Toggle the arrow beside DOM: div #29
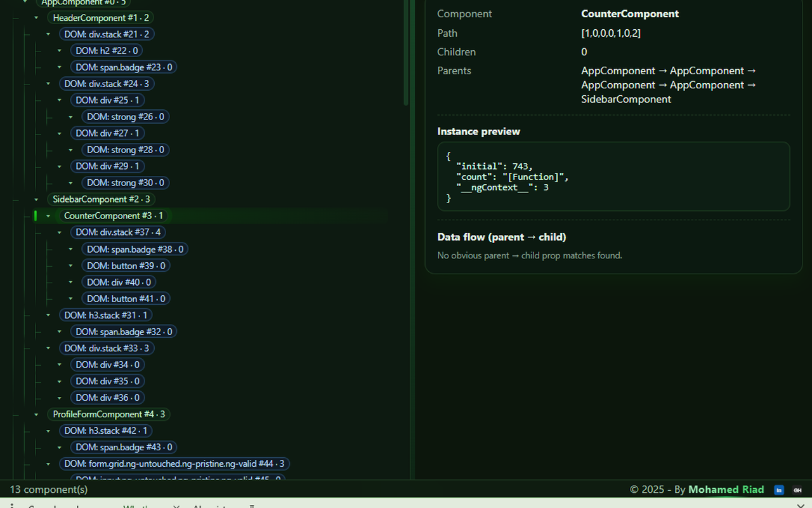Screen dimensions: 812x508 coord(60,166)
